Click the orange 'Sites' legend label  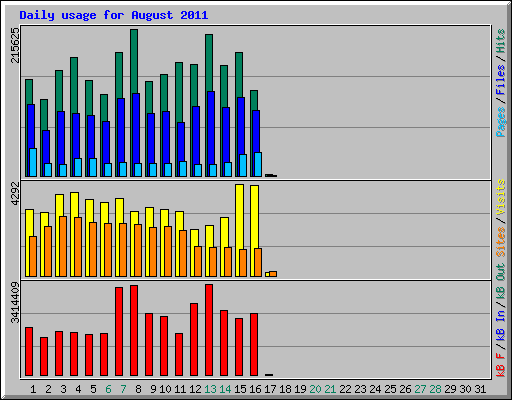tap(500, 242)
